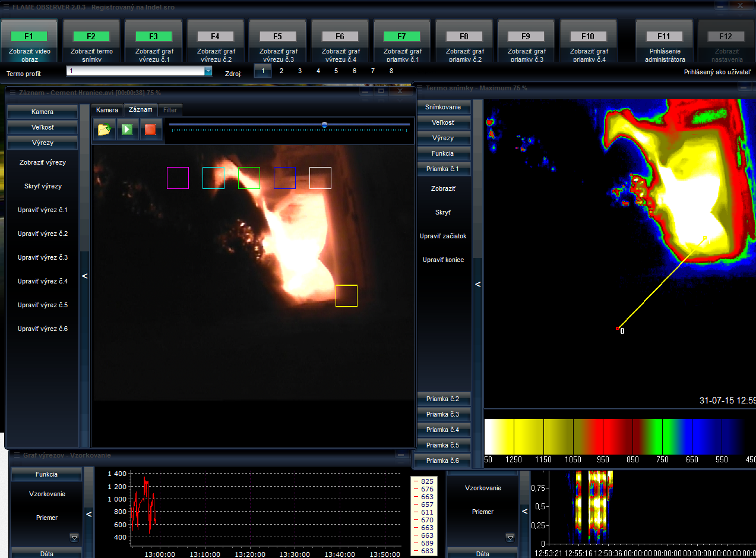Expand the Priamka č.2 section
Image resolution: width=756 pixels, height=558 pixels.
point(443,398)
